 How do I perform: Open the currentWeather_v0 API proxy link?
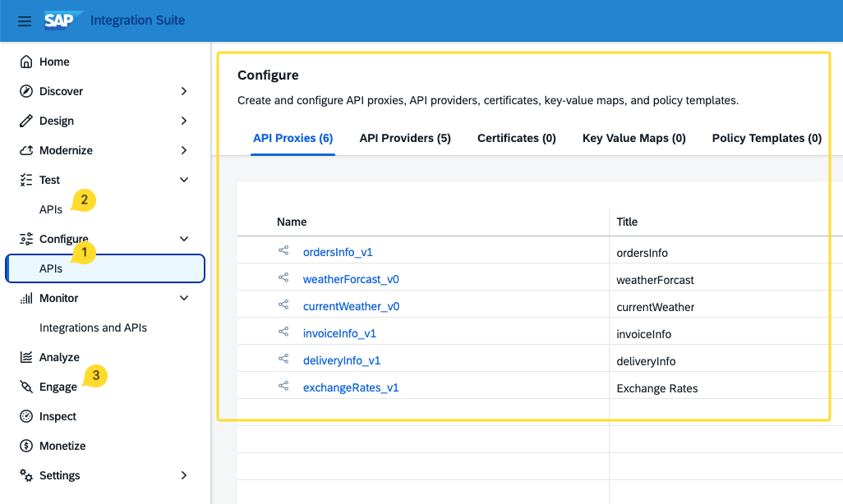(351, 306)
